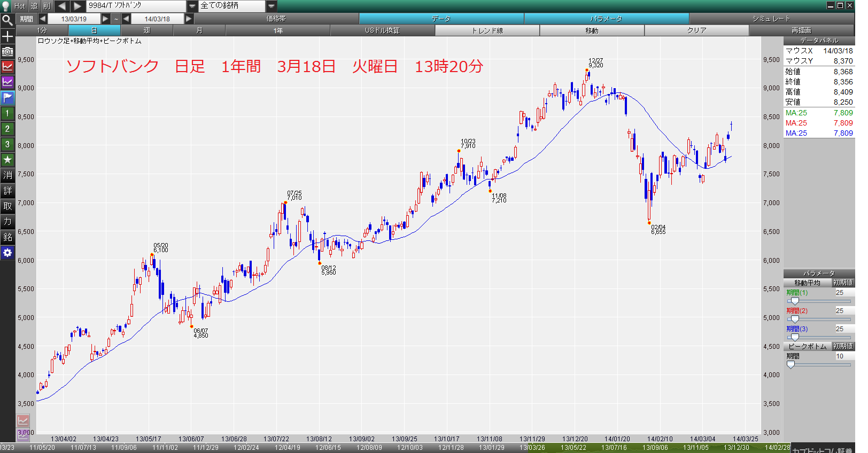The width and height of the screenshot is (868, 453).
Task: Step end date 14/03/18 forward
Action: (189, 19)
